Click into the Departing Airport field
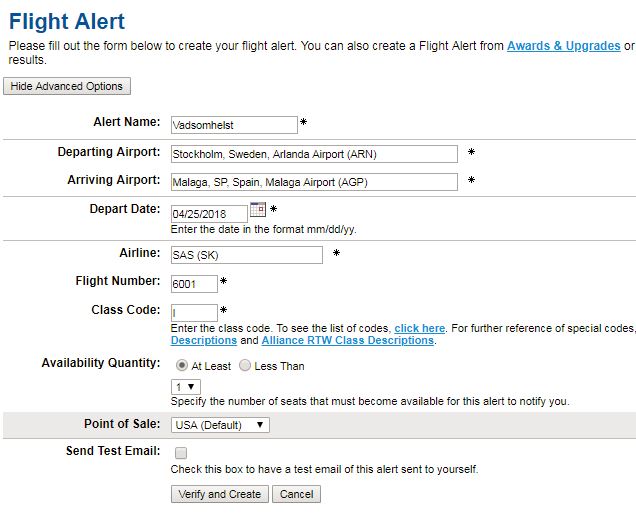The width and height of the screenshot is (636, 520). point(314,154)
